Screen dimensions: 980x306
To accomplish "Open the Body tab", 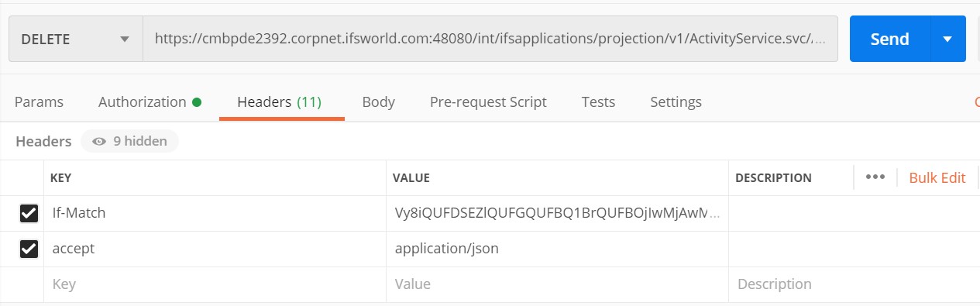I will [378, 101].
